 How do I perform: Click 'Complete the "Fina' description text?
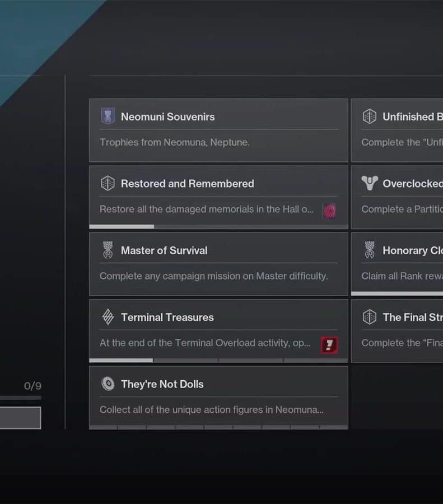click(x=402, y=343)
